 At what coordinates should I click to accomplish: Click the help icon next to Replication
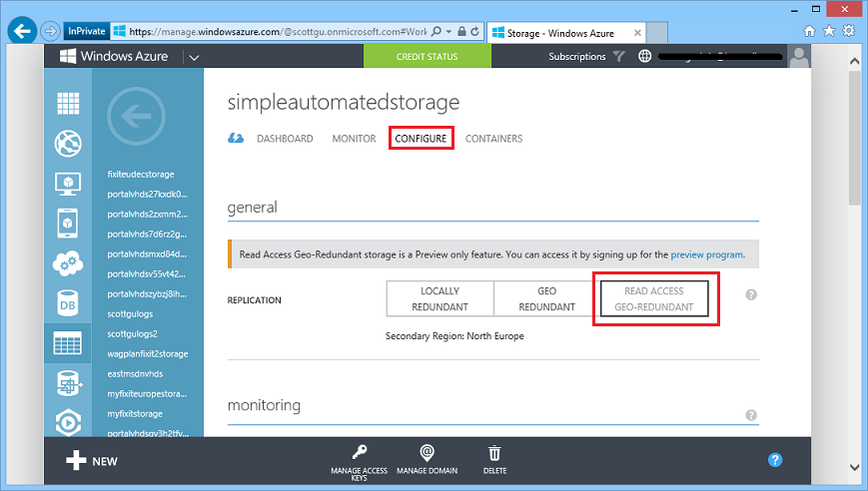pyautogui.click(x=751, y=295)
